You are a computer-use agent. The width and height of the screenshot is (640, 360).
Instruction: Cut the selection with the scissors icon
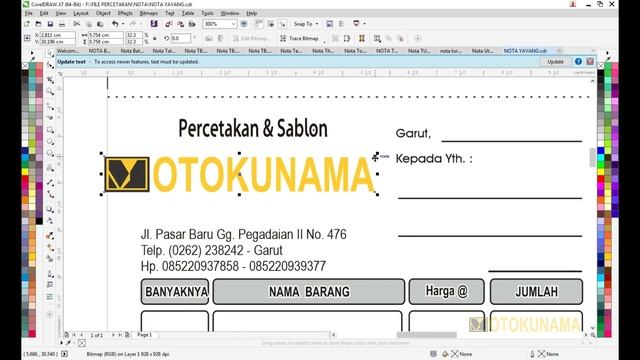tap(76, 24)
